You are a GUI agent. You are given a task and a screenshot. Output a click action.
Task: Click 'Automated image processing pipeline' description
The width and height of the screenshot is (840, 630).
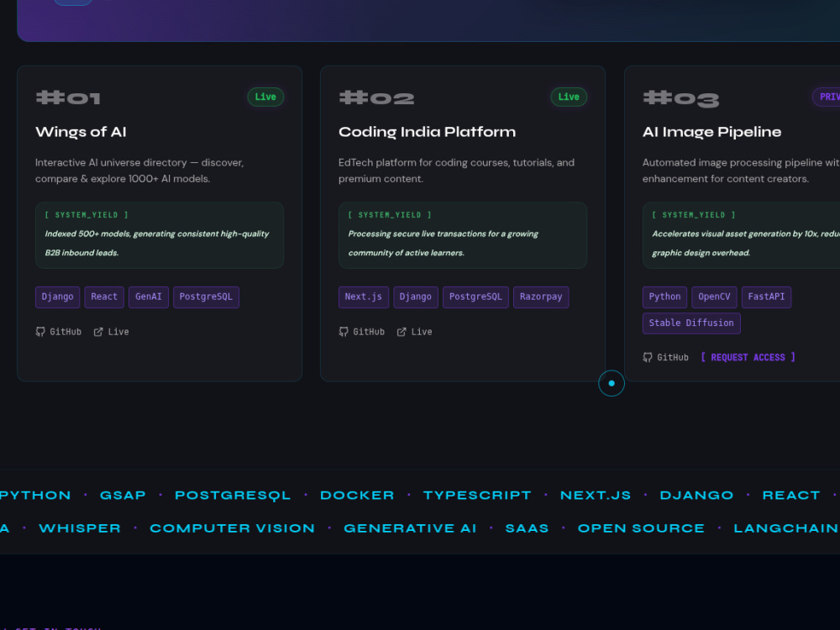[742, 171]
